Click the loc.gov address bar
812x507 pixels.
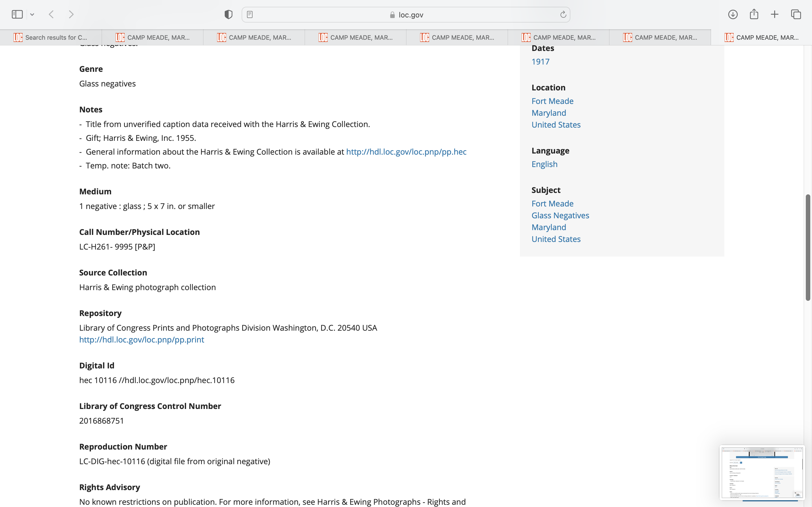coord(406,15)
